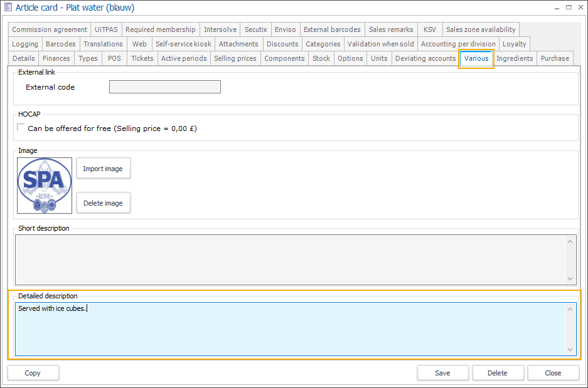588x388 pixels.
Task: Open the Barcodes tab
Action: (x=61, y=44)
